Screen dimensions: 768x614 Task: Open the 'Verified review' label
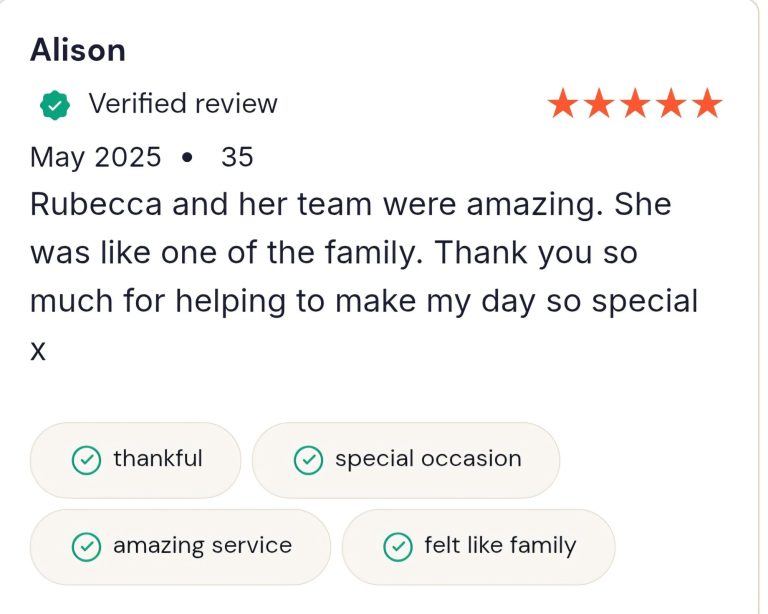click(183, 104)
